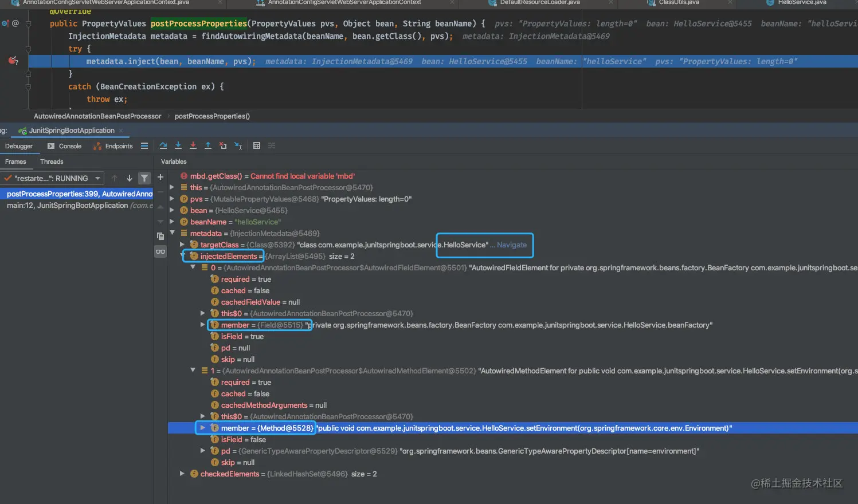
Task: Select main:12 JunitSpringBootApplication stack frame
Action: [x=77, y=205]
